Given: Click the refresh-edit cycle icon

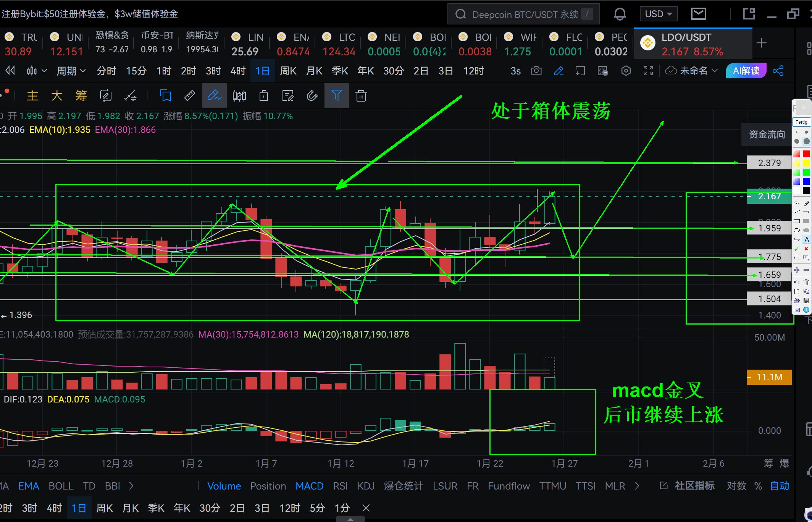Looking at the screenshot, I should point(105,95).
